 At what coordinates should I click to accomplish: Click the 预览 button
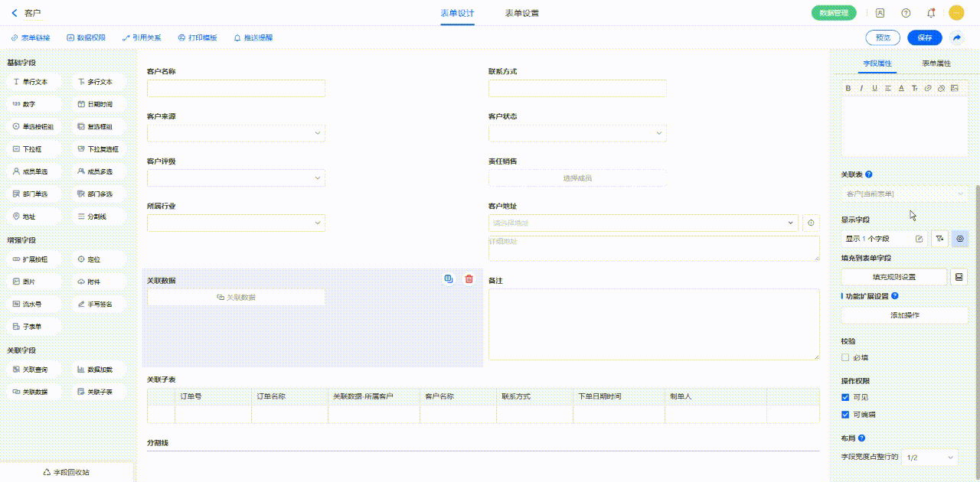click(x=883, y=37)
